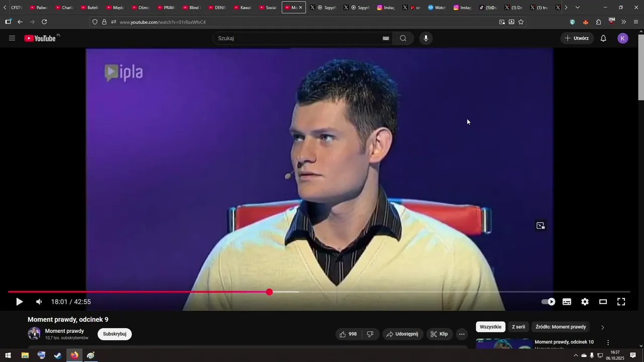Switch to the Watch tab

[437, 8]
